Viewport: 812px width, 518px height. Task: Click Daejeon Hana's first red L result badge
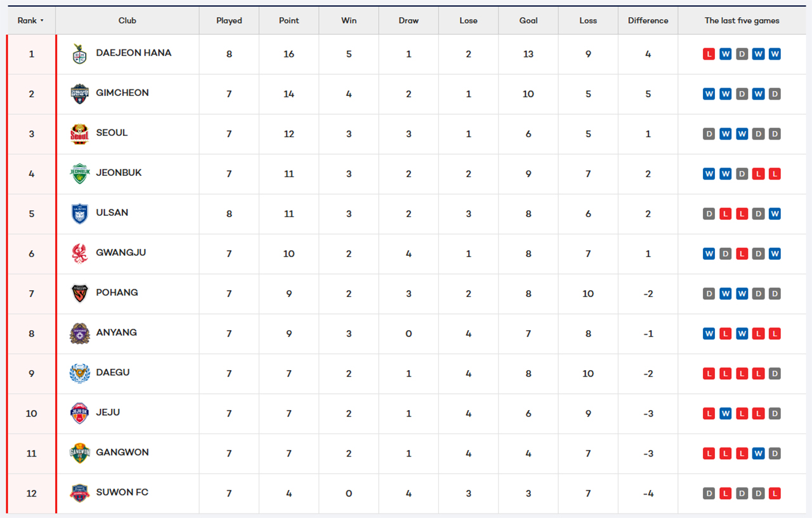[709, 54]
